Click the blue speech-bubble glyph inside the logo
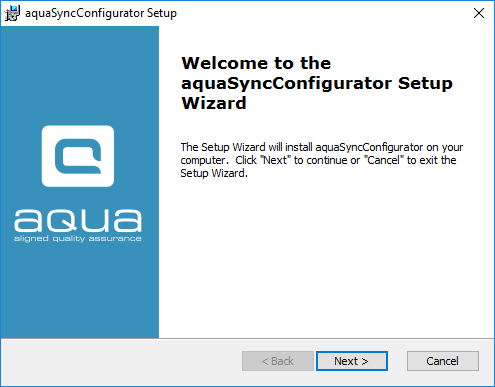 pyautogui.click(x=78, y=156)
